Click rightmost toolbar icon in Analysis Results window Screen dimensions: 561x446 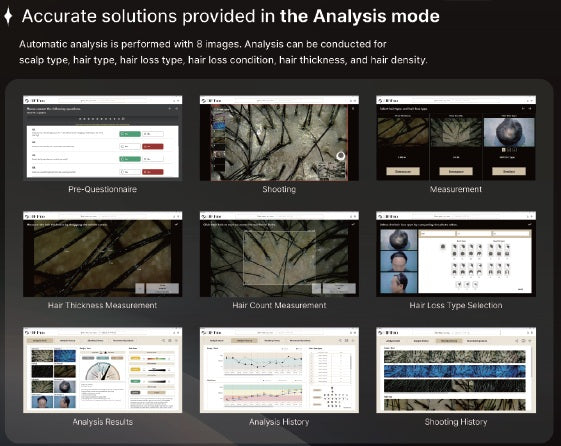point(176,340)
